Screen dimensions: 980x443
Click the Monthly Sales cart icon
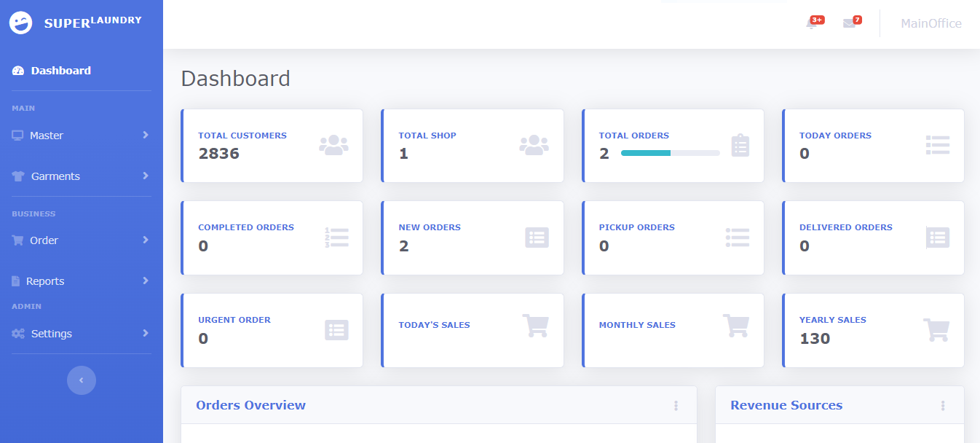[x=735, y=325]
